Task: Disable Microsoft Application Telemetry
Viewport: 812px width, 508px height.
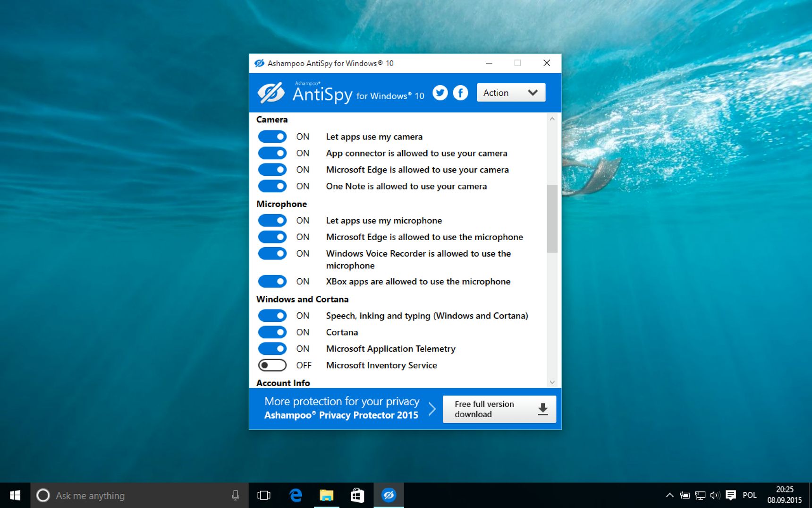Action: [272, 349]
